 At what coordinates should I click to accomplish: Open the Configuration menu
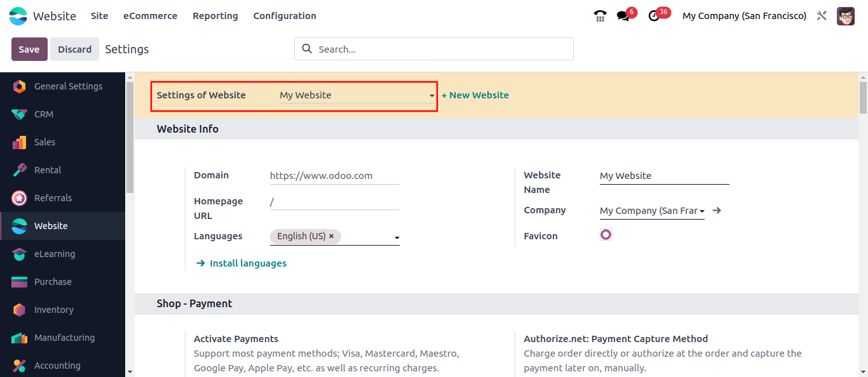[x=285, y=16]
